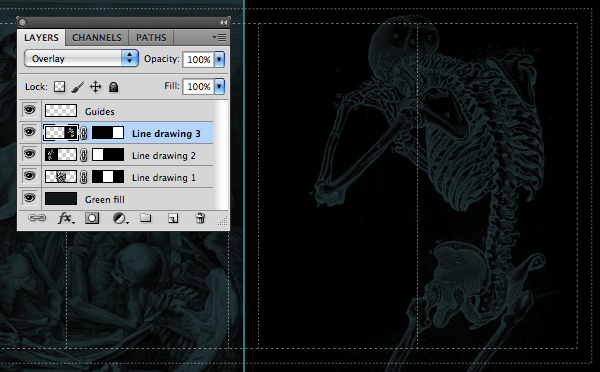Hide the Guides layer
The height and width of the screenshot is (372, 600).
tap(29, 111)
